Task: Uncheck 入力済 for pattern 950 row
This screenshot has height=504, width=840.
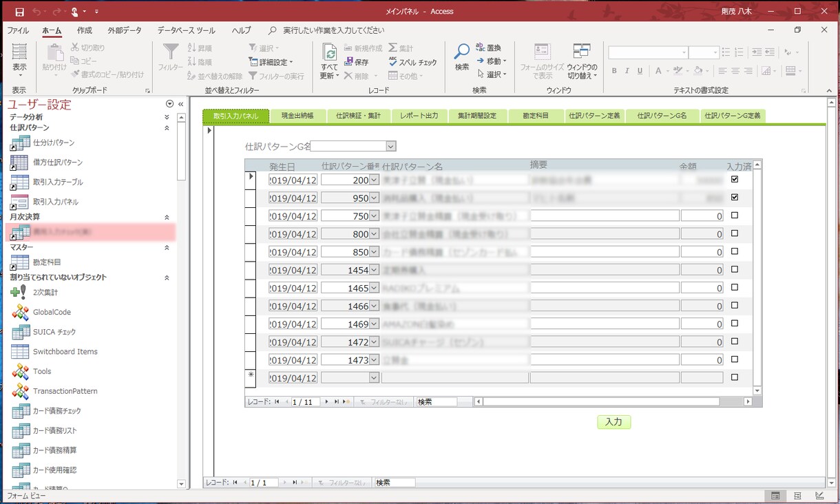Action: (735, 197)
